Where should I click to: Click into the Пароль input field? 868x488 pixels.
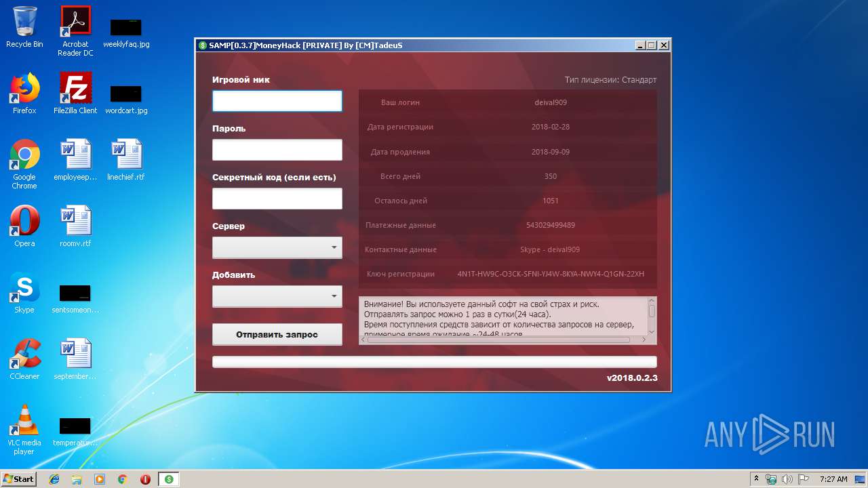pos(277,150)
